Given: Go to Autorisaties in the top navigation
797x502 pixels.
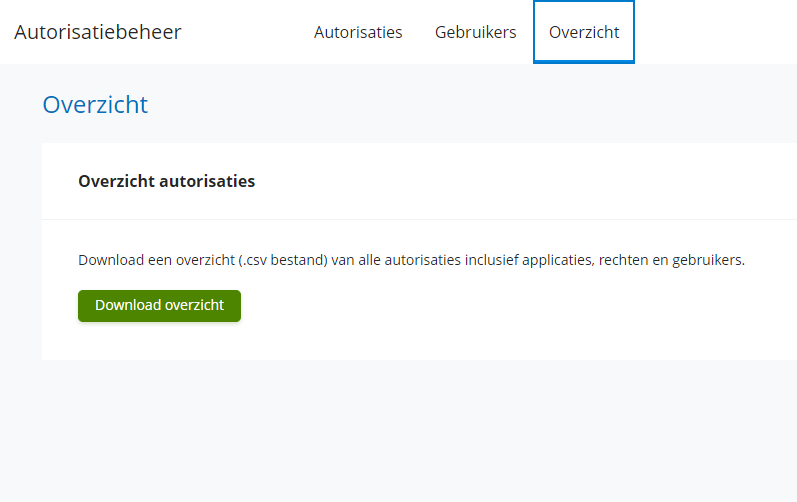Looking at the screenshot, I should pos(358,32).
